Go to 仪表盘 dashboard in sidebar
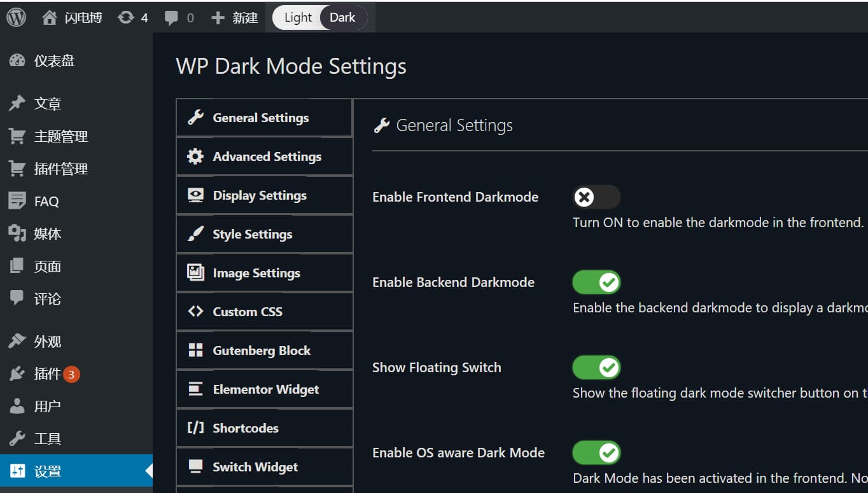 tap(54, 61)
